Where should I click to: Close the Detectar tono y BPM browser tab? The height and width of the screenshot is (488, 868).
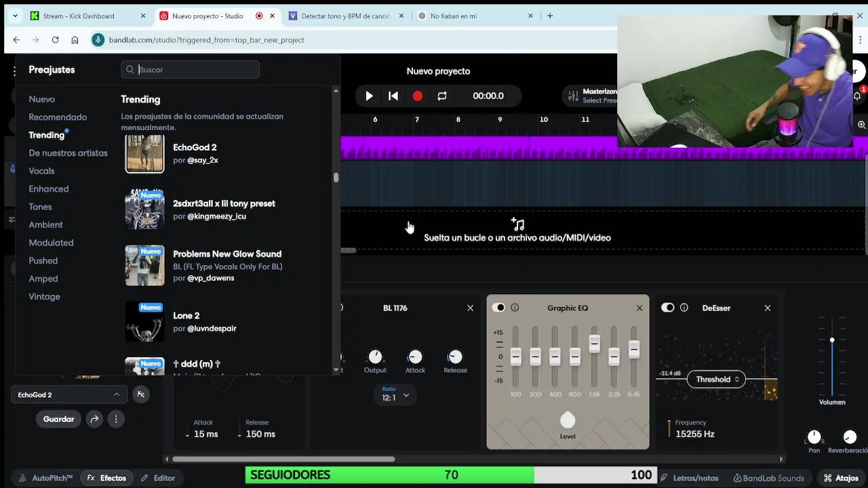pos(401,16)
